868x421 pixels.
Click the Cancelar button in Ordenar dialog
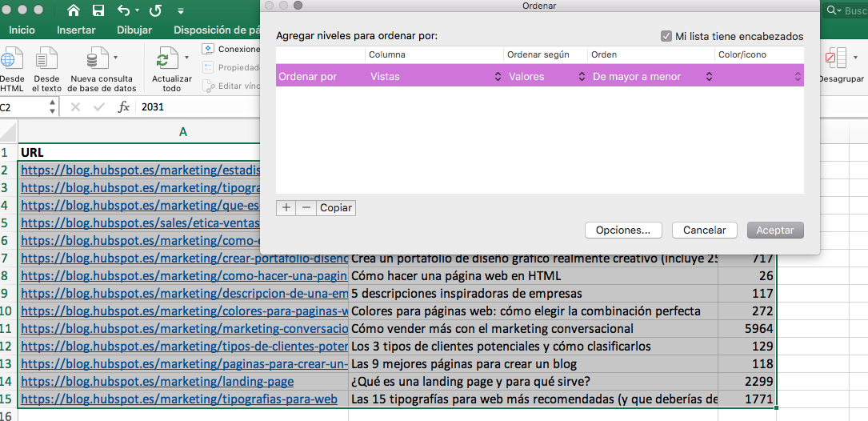pyautogui.click(x=705, y=231)
